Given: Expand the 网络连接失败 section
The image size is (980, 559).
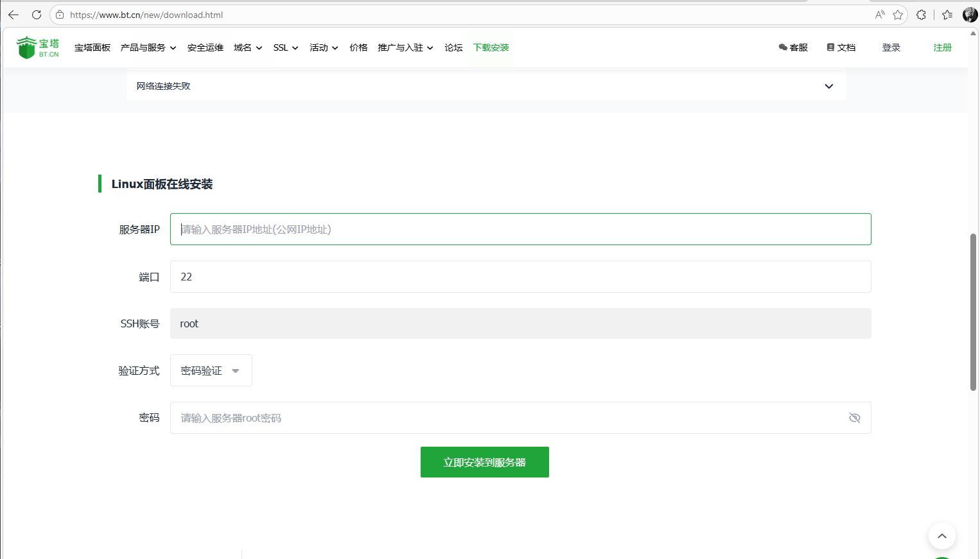Looking at the screenshot, I should click(828, 86).
